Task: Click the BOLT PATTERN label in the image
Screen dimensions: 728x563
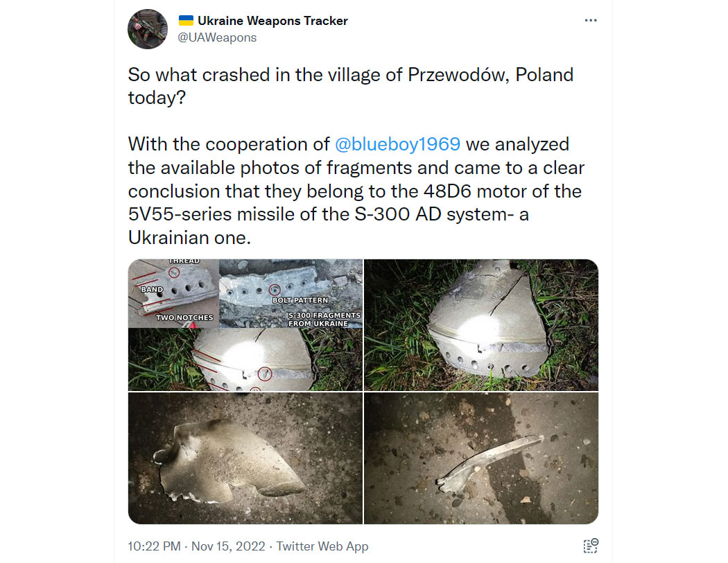Action: pos(300,300)
